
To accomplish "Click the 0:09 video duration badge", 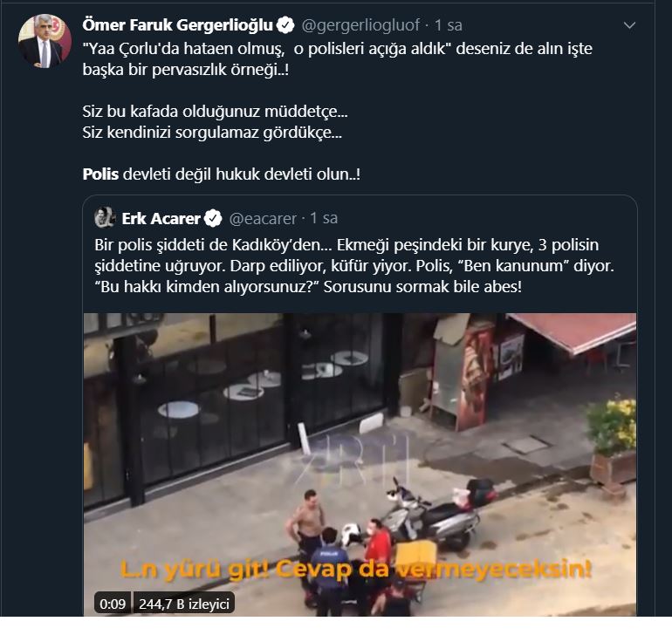I will 112,602.
